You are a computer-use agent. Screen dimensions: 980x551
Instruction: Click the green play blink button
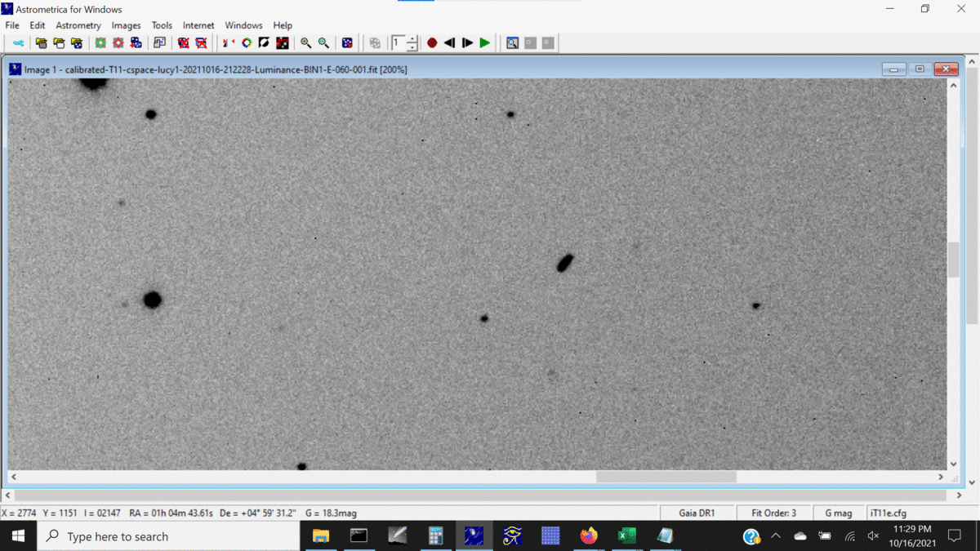pos(485,42)
